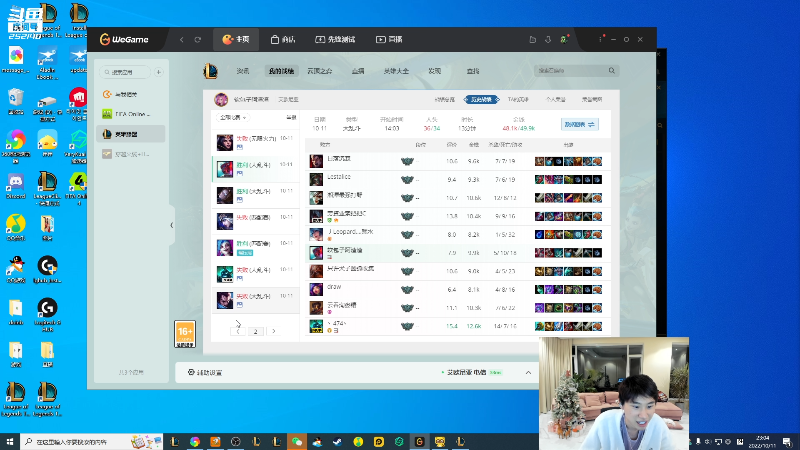Go back with WeGame's back arrow
This screenshot has height=450, width=800.
[x=182, y=39]
